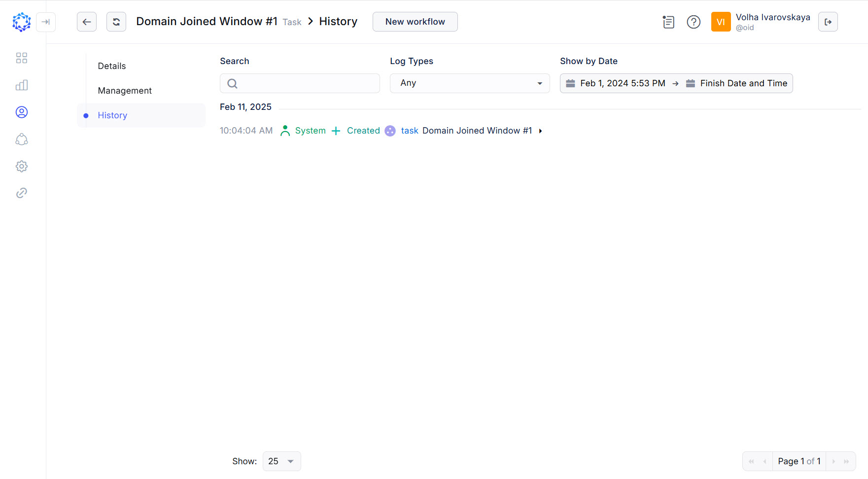Viewport: 868px width, 479px height.
Task: Open the user profile sidebar icon
Action: pos(22,112)
